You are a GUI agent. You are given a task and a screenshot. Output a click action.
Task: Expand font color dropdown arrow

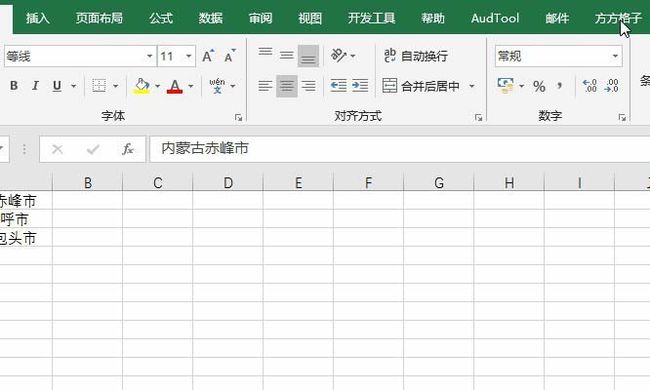point(191,86)
